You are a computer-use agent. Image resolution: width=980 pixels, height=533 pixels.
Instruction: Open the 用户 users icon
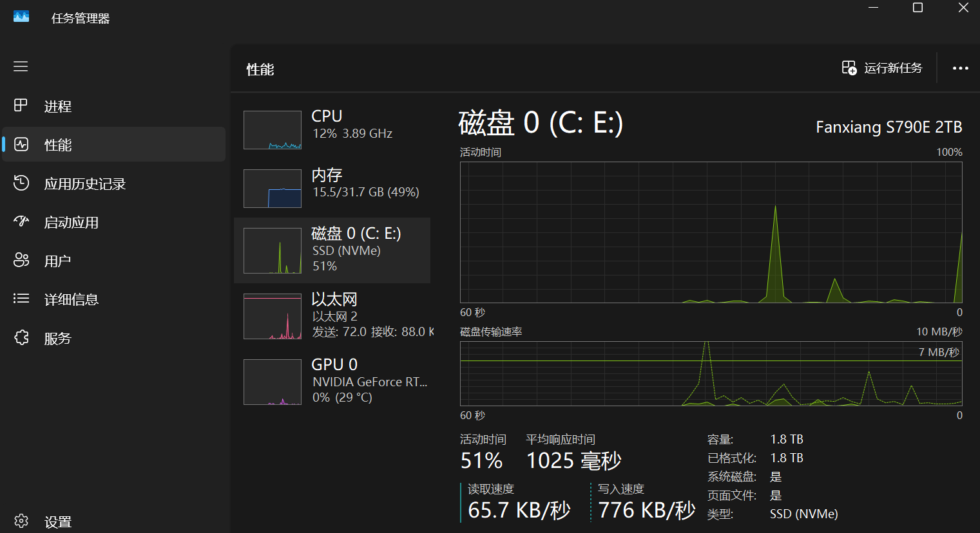coord(21,260)
